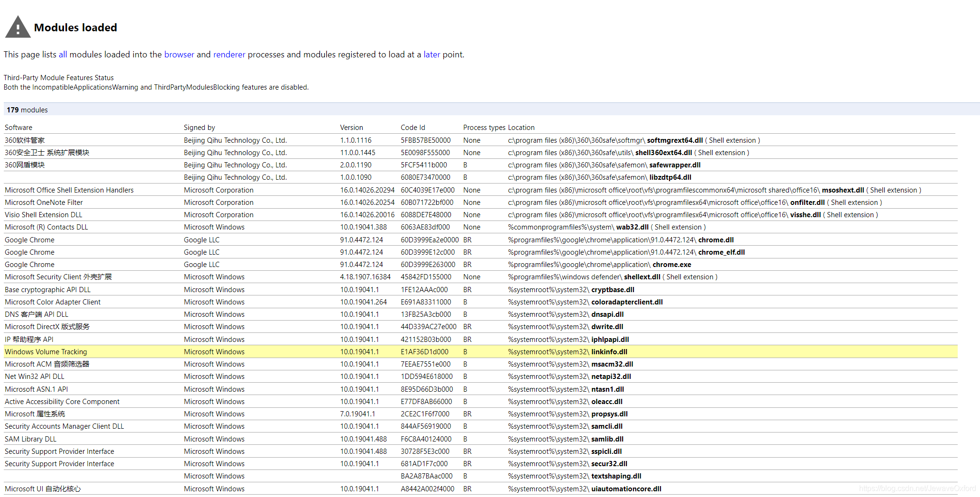Click the 'Base cryptographic API DLL' cell
This screenshot has height=497, width=980.
click(47, 290)
